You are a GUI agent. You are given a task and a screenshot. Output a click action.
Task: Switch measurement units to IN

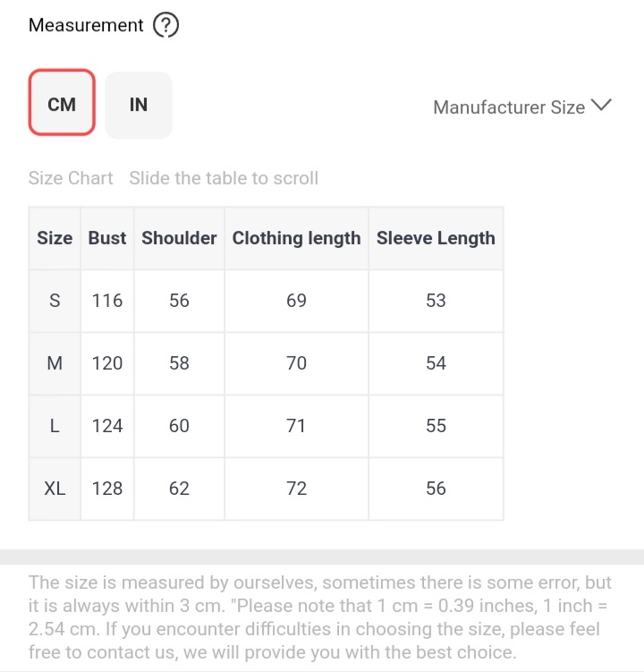139,105
